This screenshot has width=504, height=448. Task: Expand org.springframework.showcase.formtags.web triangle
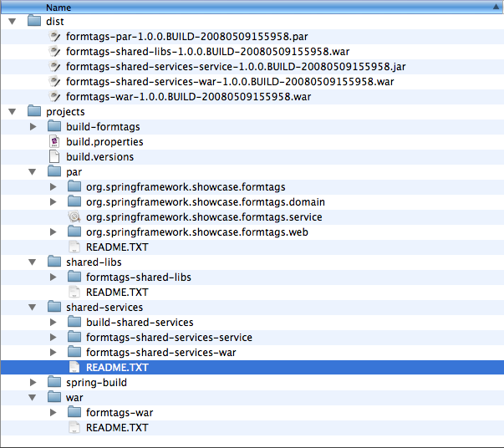coord(53,232)
